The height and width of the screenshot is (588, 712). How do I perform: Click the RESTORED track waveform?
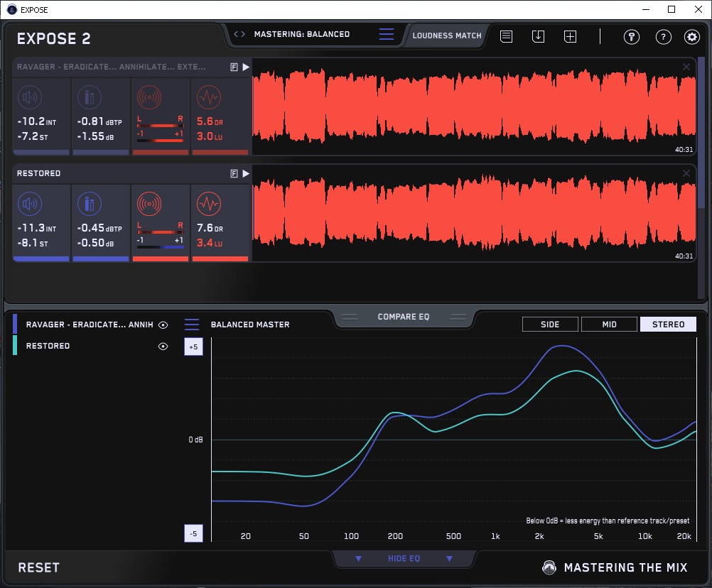474,213
